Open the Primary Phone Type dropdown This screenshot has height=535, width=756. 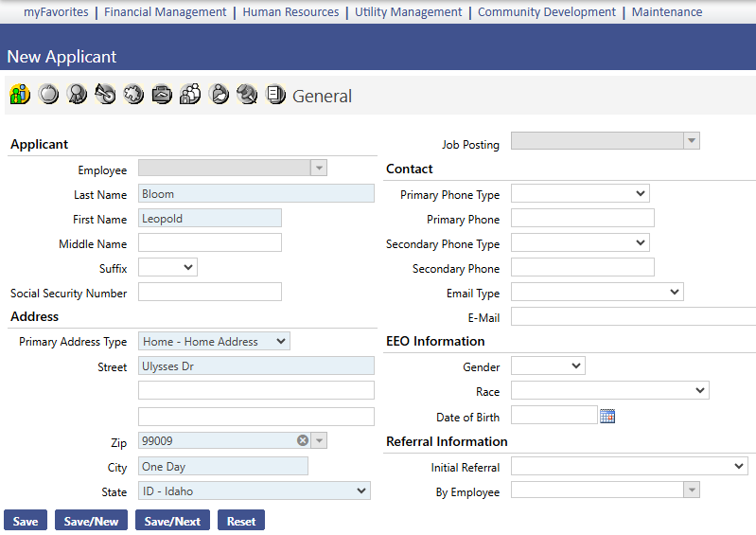click(581, 193)
